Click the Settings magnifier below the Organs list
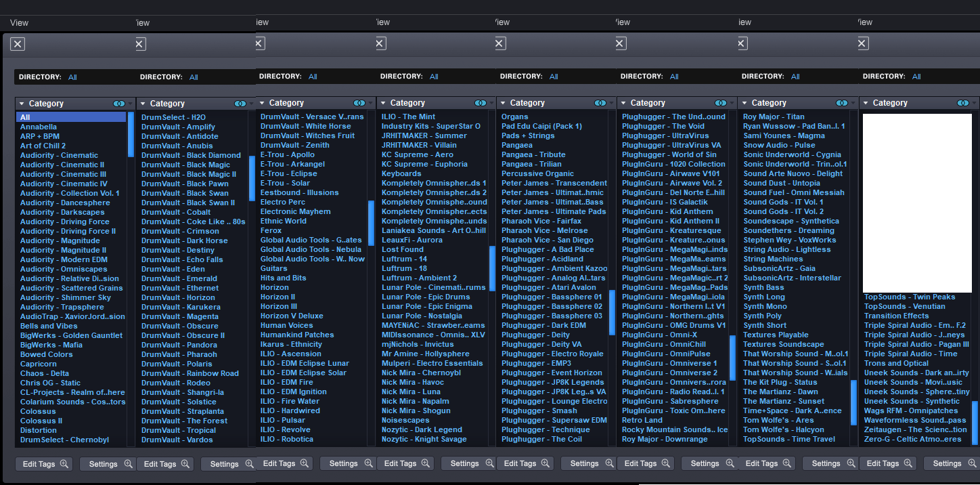This screenshot has width=980, height=485. coord(610,463)
